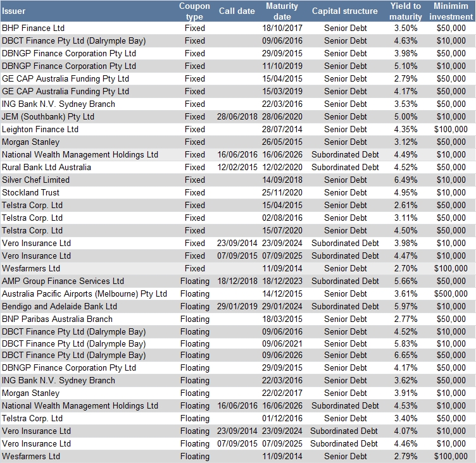Click the Issuer column header
Screen dimensions: 476x463
(x=14, y=11)
